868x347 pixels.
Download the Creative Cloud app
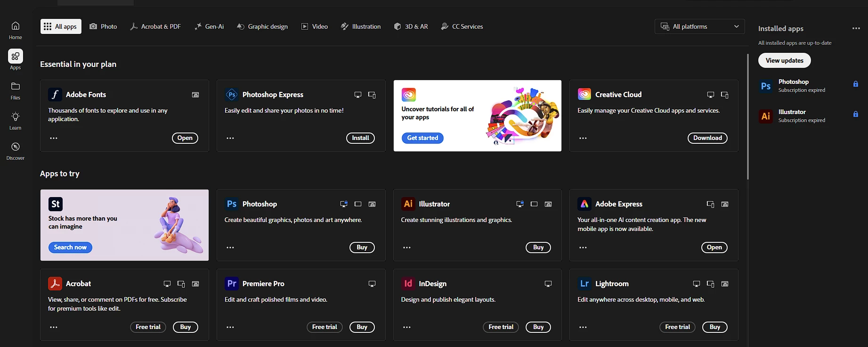pyautogui.click(x=707, y=138)
